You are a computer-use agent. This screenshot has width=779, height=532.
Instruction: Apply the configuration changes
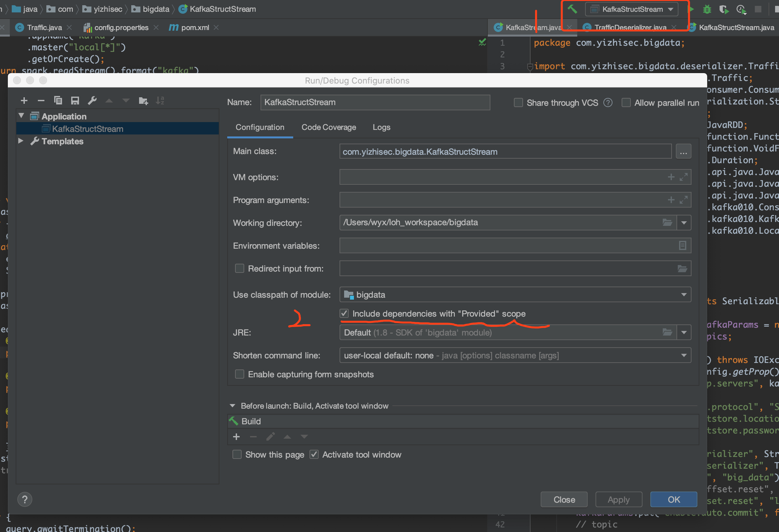(618, 499)
